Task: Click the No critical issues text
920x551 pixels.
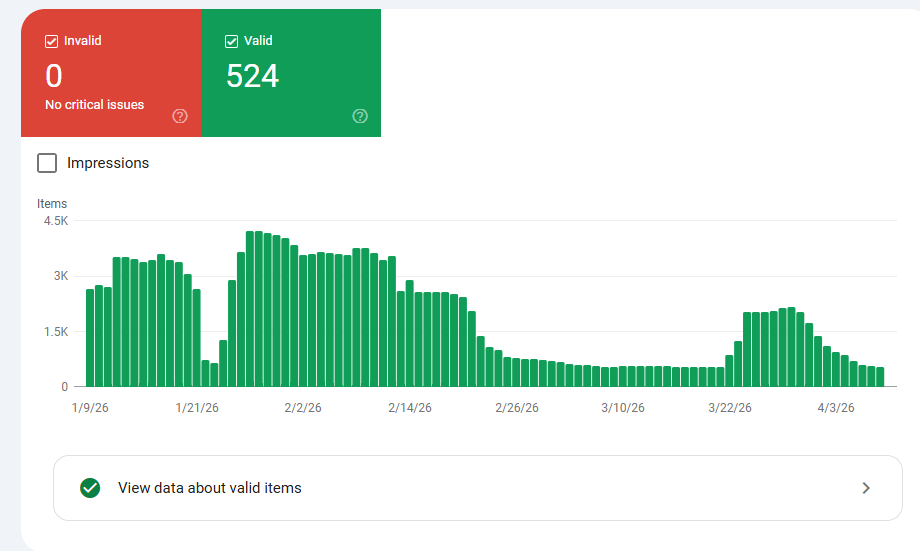Action: point(95,104)
